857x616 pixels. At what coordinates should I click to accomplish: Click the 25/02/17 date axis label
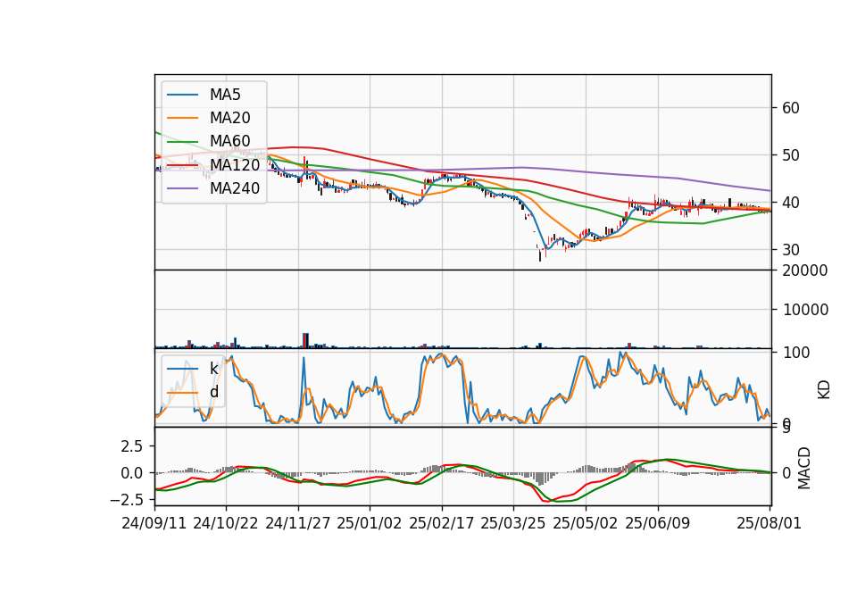click(442, 523)
